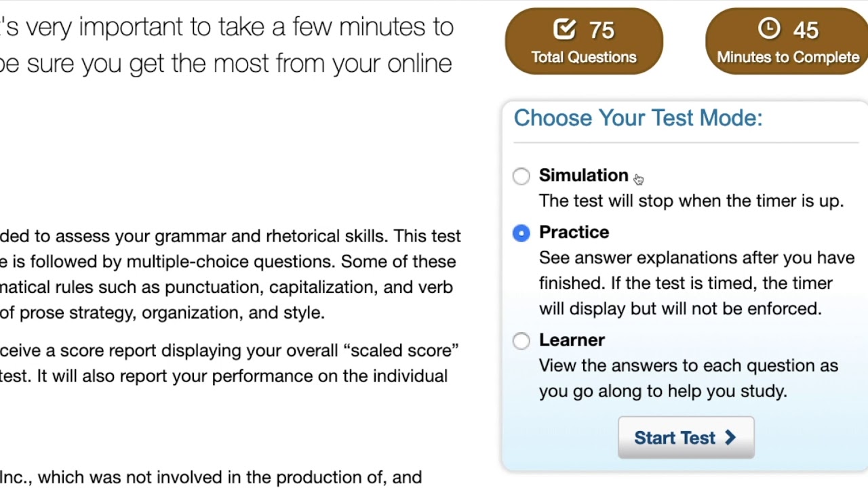868x488 pixels.
Task: Click the paragraph about grammar and rhetorical skills
Action: [231, 274]
